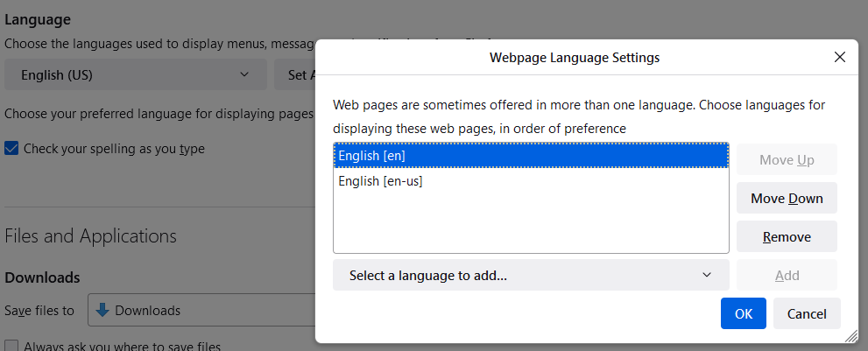The image size is (868, 351).
Task: Close the Webpage Language Settings dialog
Action: pyautogui.click(x=839, y=58)
